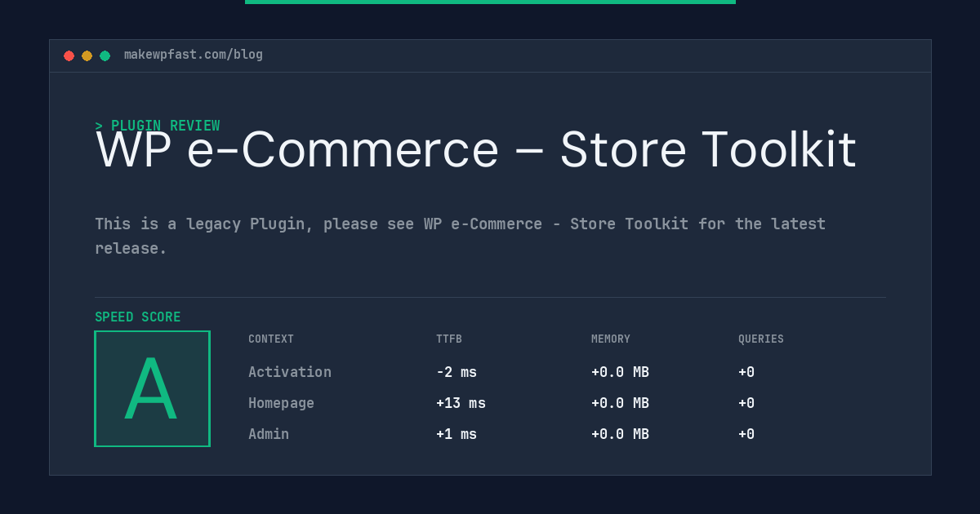Viewport: 980px width, 514px height.
Task: Click the yellow minimize dot
Action: tap(87, 55)
